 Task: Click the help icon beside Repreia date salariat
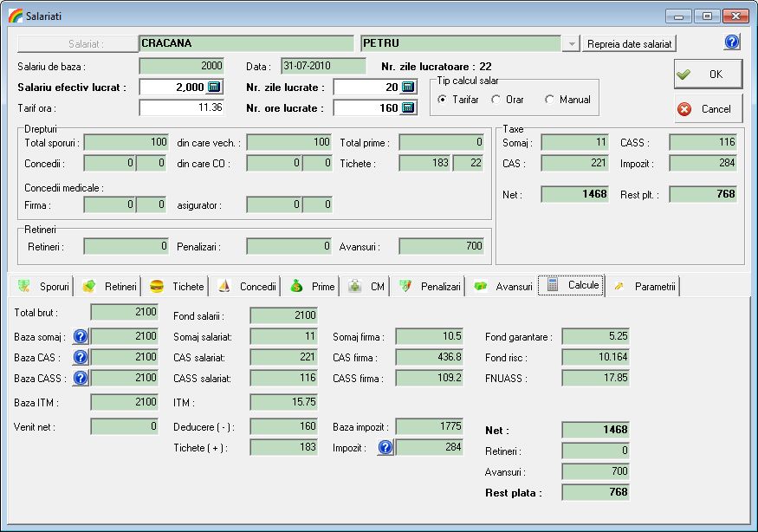click(x=731, y=42)
